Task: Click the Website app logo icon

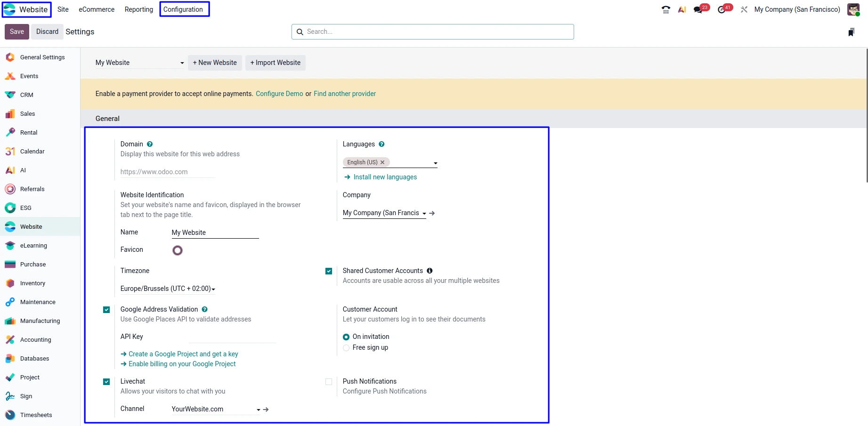Action: (x=10, y=9)
